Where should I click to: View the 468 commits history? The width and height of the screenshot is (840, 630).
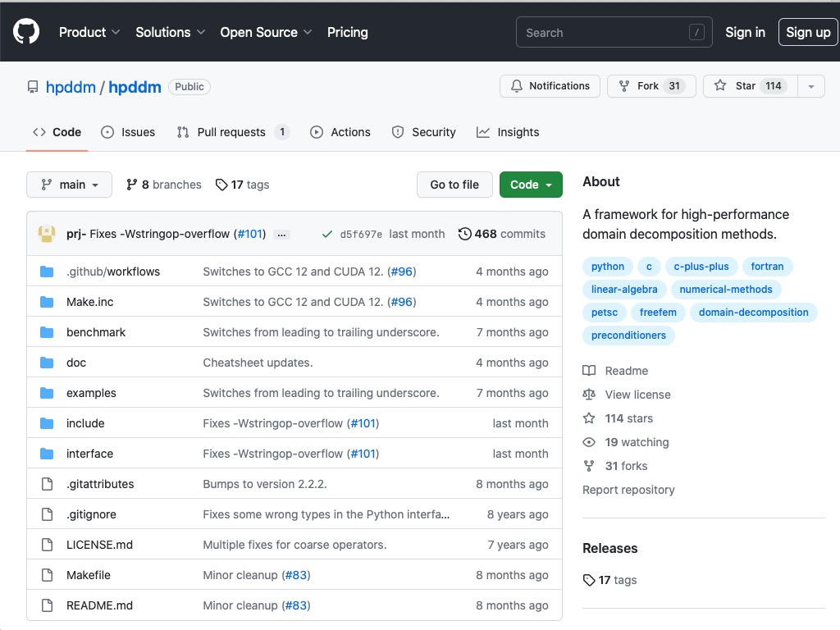(502, 234)
